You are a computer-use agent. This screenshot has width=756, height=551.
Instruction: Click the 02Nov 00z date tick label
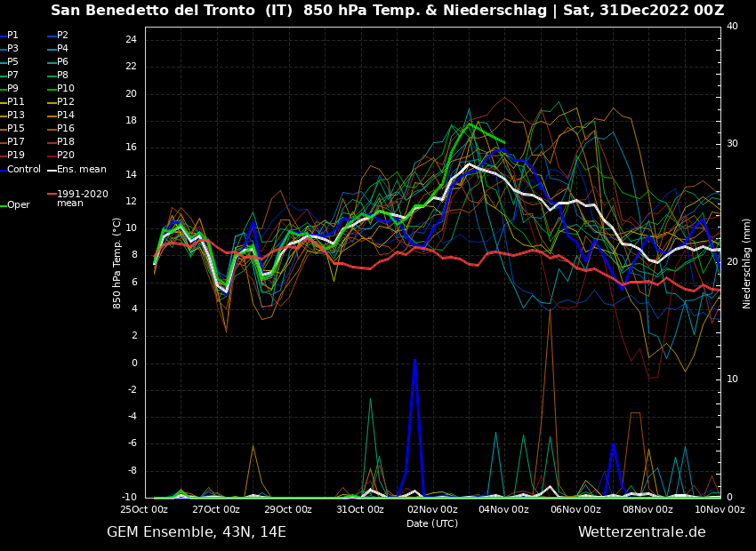tap(432, 510)
